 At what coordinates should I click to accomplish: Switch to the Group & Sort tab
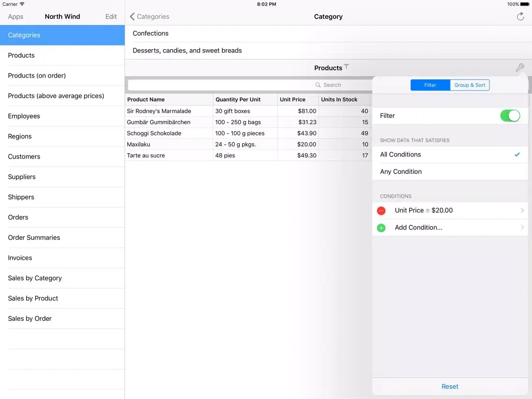click(470, 85)
